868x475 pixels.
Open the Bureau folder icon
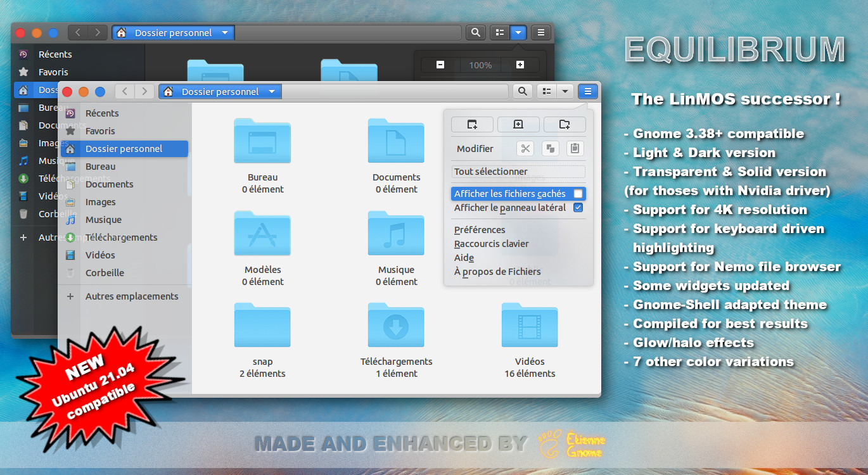tap(262, 141)
